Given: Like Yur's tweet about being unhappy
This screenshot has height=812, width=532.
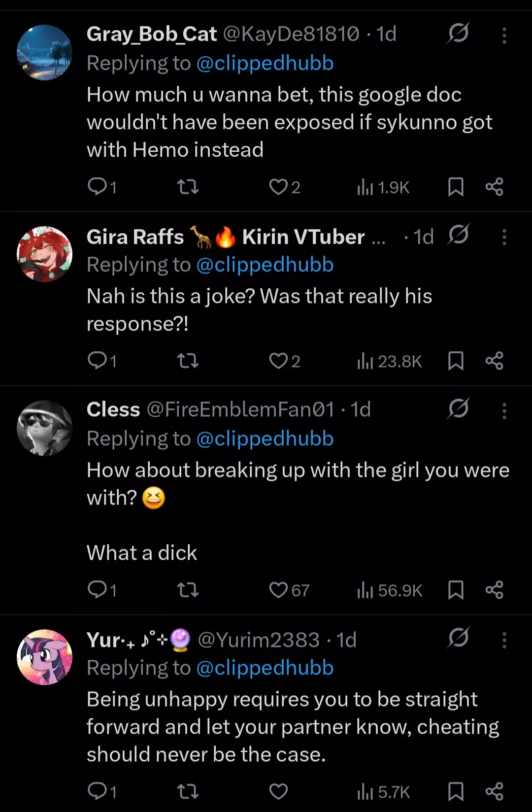Looking at the screenshot, I should 278,791.
